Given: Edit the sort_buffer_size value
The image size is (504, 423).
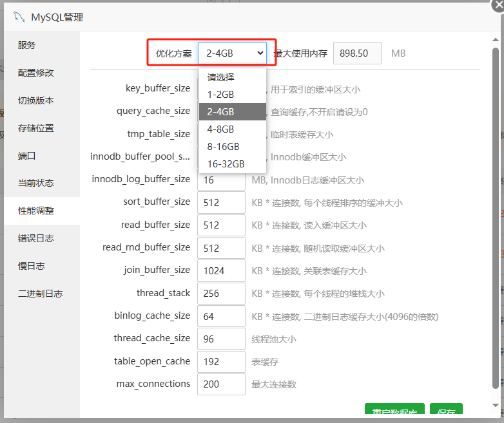Looking at the screenshot, I should point(221,202).
